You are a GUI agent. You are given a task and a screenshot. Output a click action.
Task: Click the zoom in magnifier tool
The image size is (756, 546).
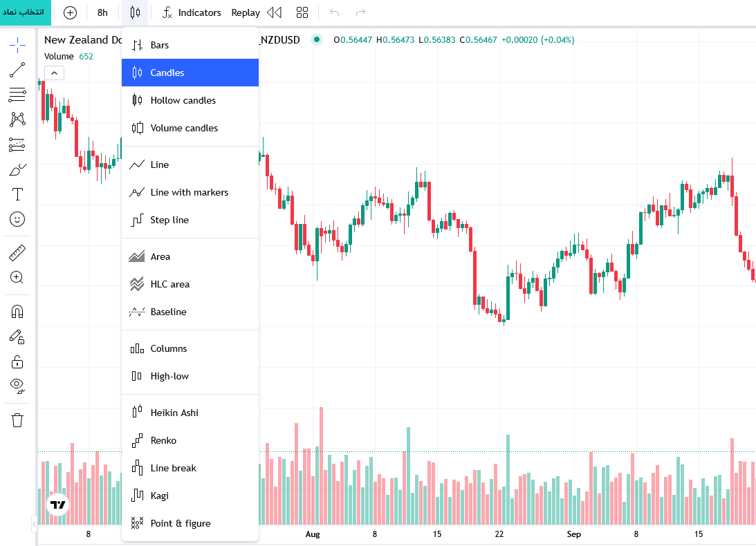[17, 277]
